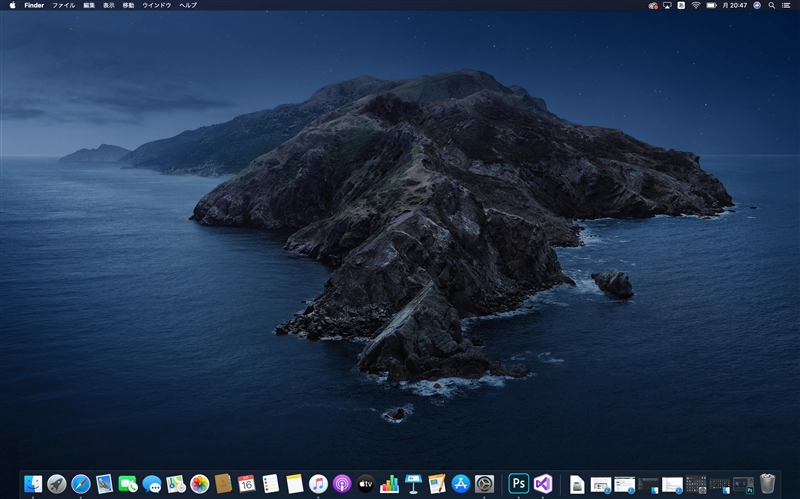Open the disk image document in Dock
The width and height of the screenshot is (800, 499).
click(x=577, y=484)
